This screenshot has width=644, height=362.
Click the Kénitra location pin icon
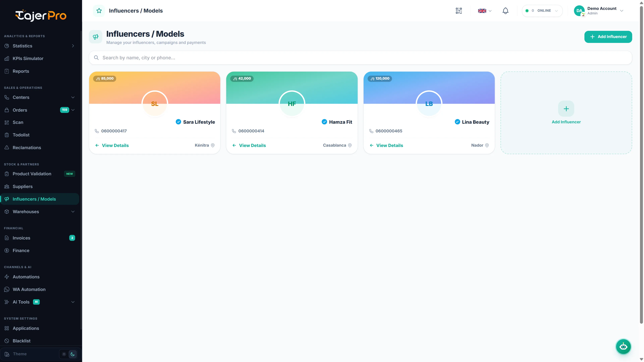click(x=213, y=145)
